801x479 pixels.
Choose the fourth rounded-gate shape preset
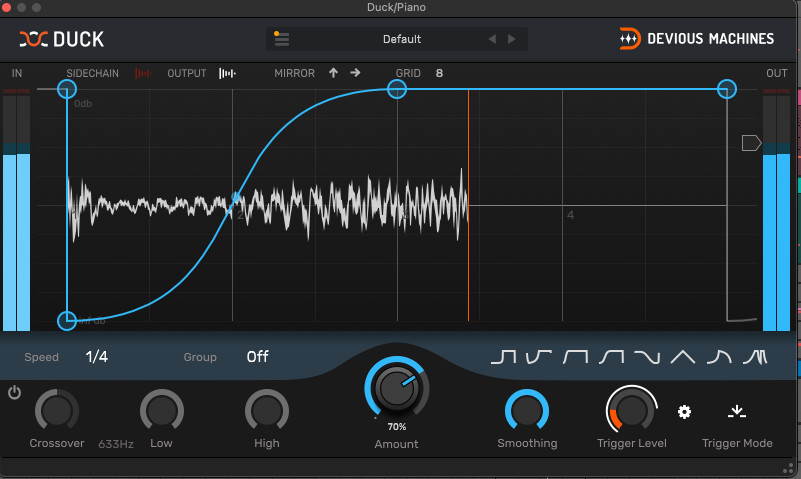pyautogui.click(x=611, y=357)
